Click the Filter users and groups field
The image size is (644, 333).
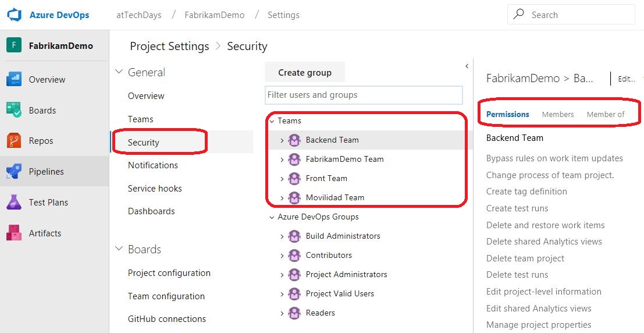[364, 95]
